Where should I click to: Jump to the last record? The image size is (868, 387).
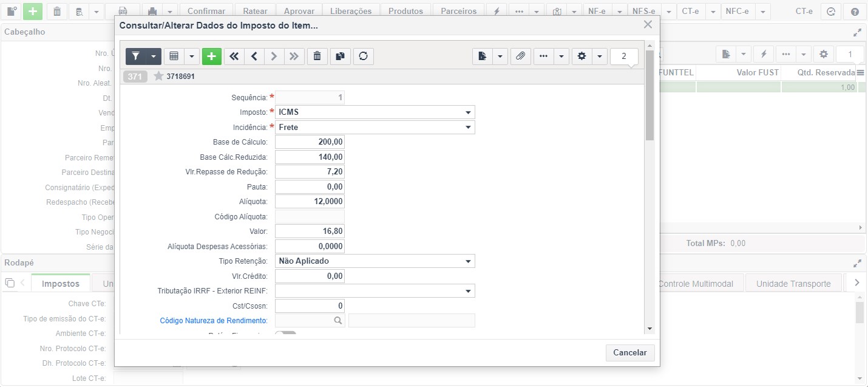pos(294,56)
